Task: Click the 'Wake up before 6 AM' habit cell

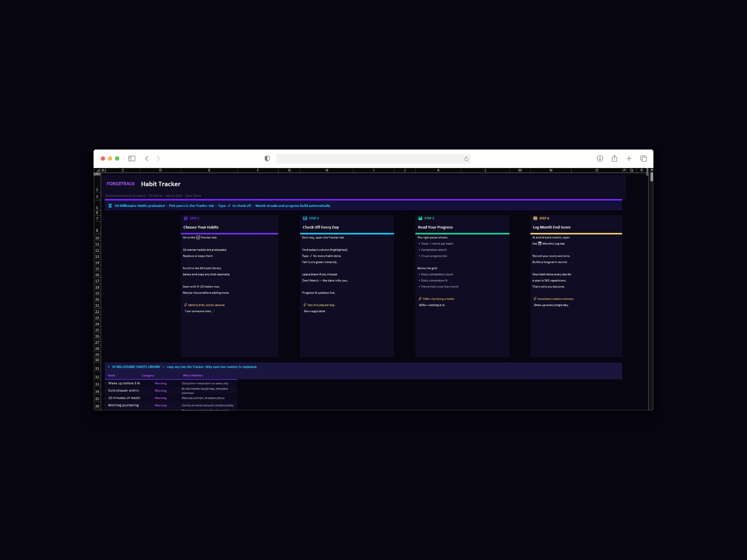Action: click(124, 383)
